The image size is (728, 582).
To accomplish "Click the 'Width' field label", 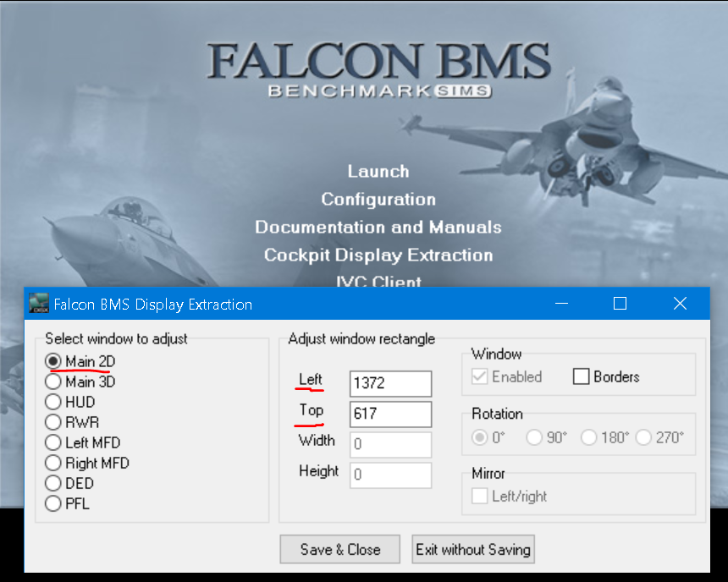I will click(x=317, y=440).
